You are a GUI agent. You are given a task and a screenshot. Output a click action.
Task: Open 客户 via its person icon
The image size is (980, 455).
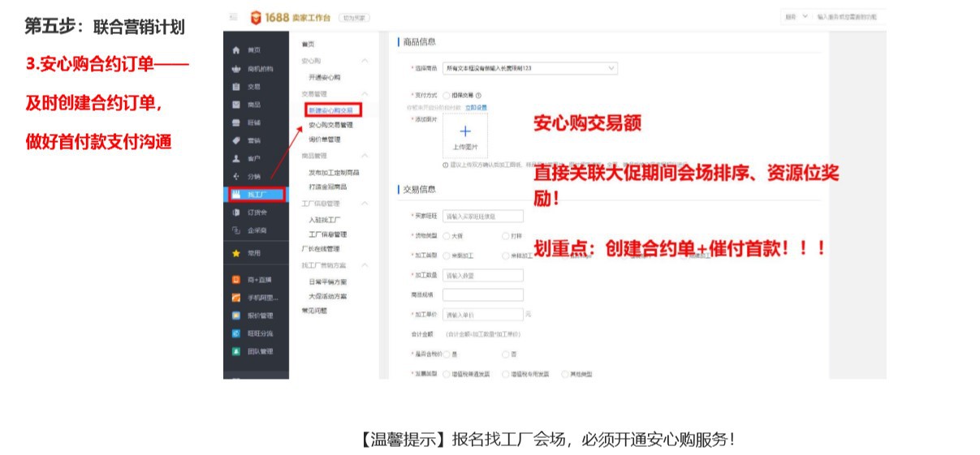point(235,158)
